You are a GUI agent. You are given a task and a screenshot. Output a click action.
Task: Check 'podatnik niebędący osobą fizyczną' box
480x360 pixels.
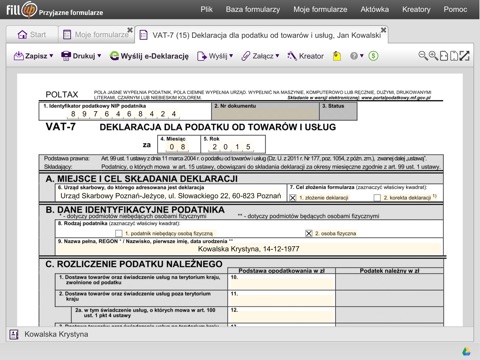tap(119, 233)
